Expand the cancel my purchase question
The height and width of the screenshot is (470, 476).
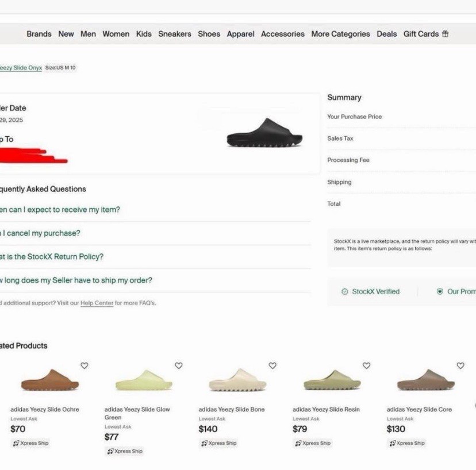click(40, 233)
